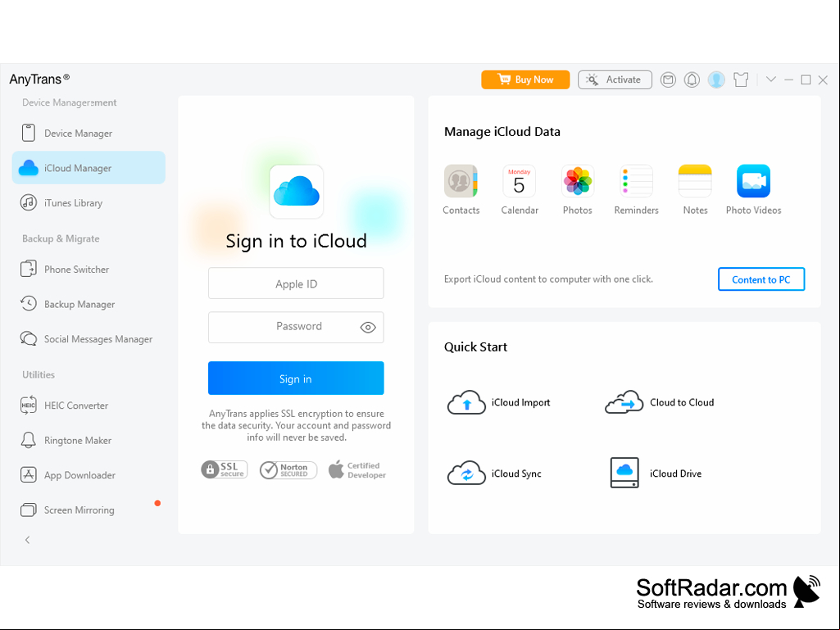Open HEIC Converter utility
Viewport: 840px width, 630px height.
click(89, 405)
